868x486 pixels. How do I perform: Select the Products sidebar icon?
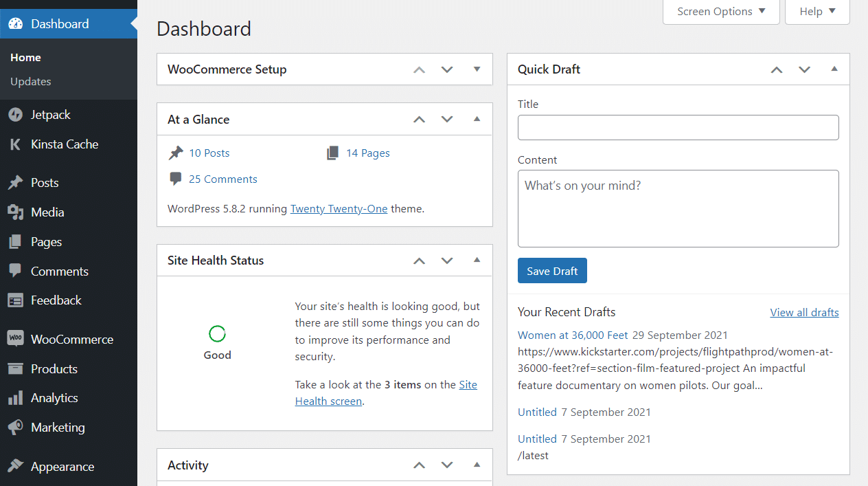pyautogui.click(x=15, y=368)
